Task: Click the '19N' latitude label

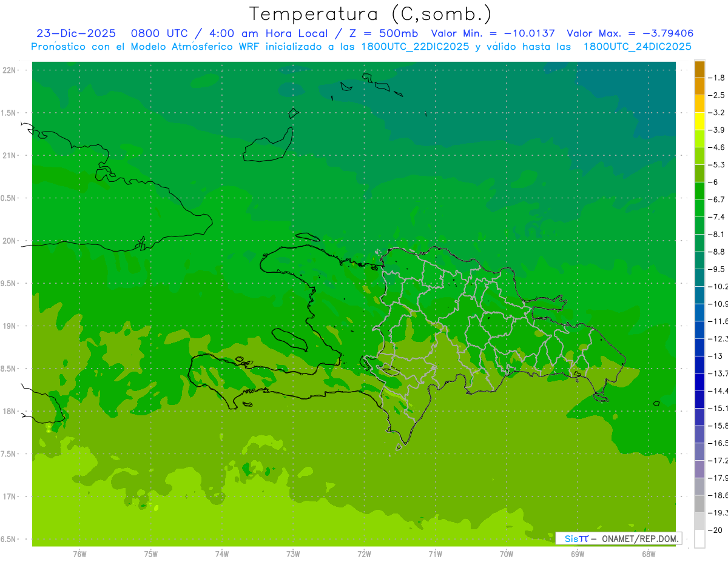Action: click(x=8, y=326)
